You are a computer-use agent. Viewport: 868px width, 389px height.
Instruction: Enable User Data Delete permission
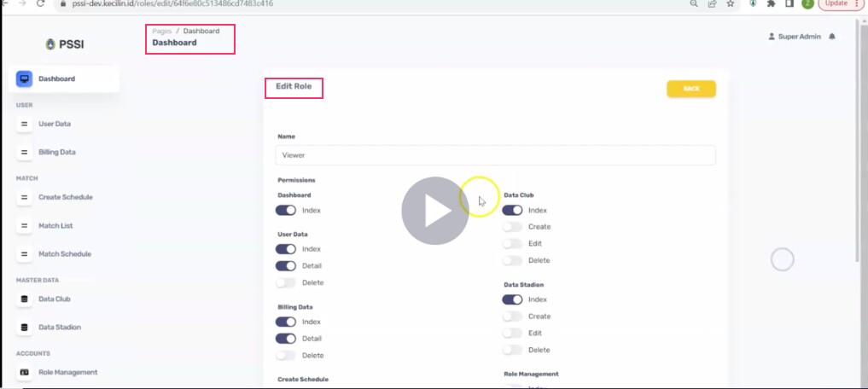point(286,282)
